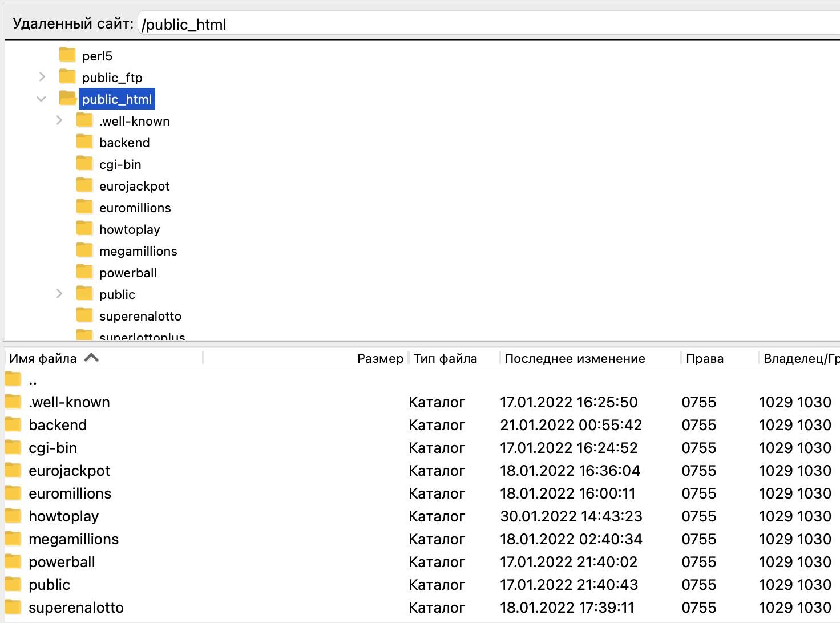The height and width of the screenshot is (623, 840).
Task: Sort by 'Последнее изменение' column header
Action: click(x=575, y=358)
